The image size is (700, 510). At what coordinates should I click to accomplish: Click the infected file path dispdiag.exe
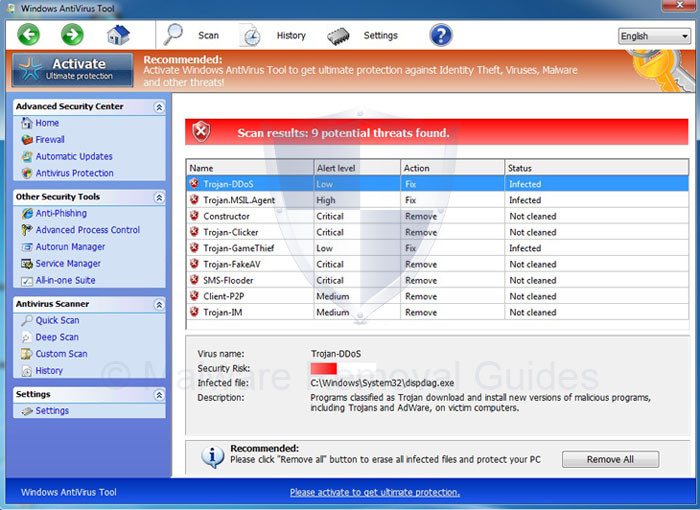[382, 383]
